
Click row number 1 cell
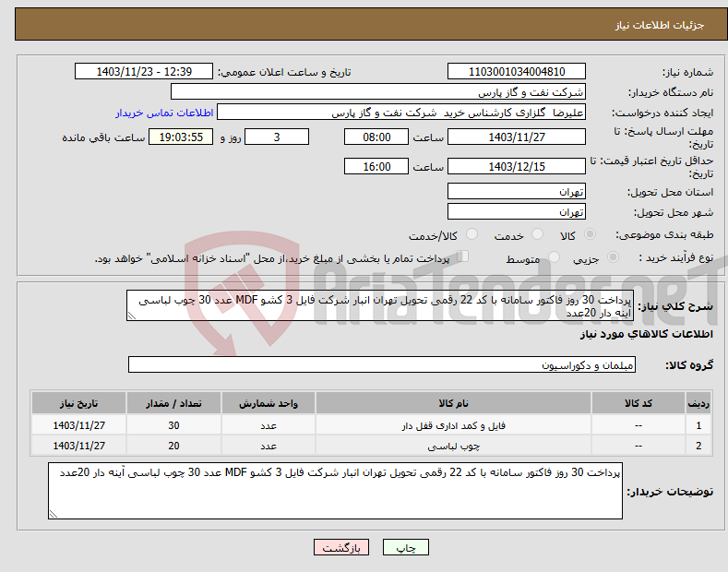[x=698, y=425]
